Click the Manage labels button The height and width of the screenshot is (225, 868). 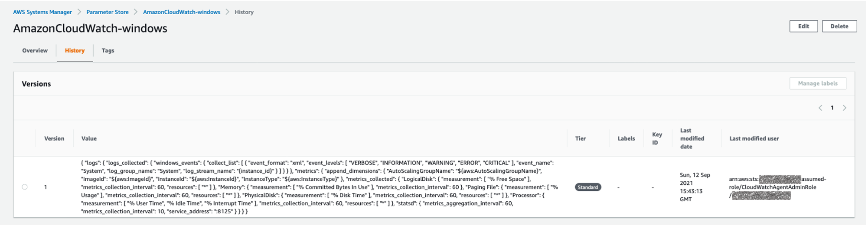point(818,84)
